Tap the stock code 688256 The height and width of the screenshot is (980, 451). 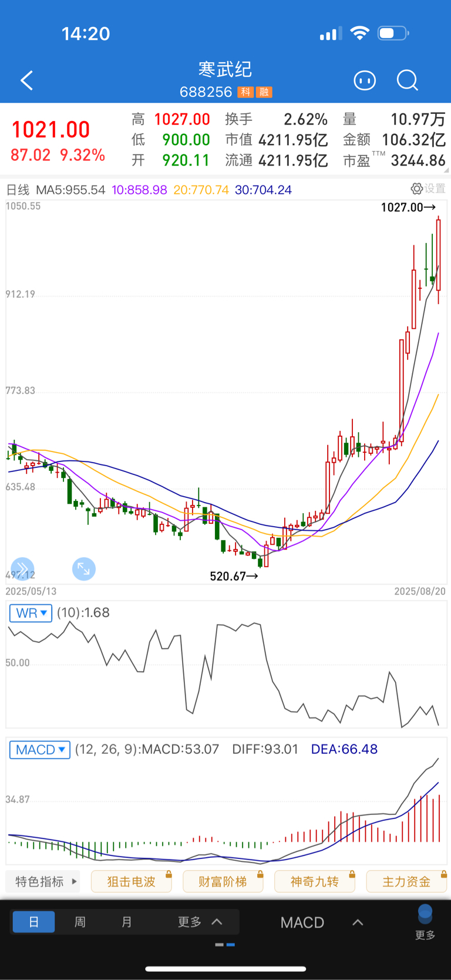[206, 92]
